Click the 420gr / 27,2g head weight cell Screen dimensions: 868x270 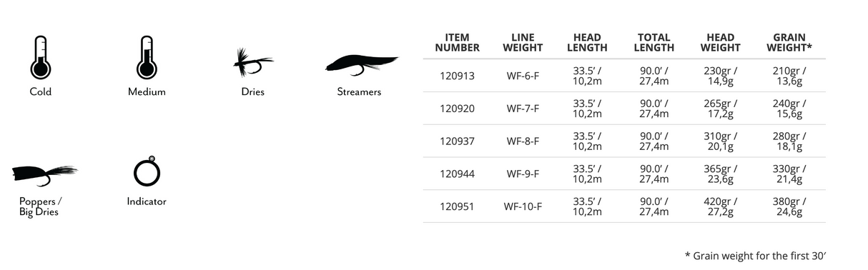tap(720, 206)
